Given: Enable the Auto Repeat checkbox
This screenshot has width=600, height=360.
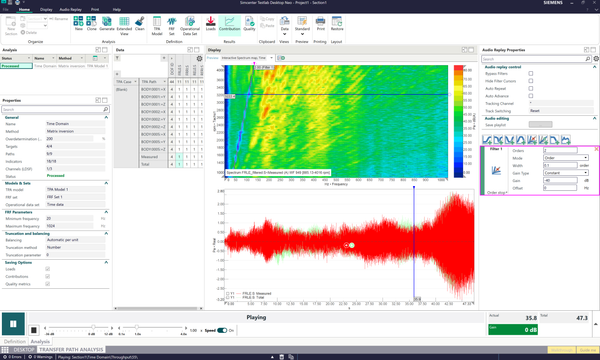Looking at the screenshot, I should click(x=531, y=88).
